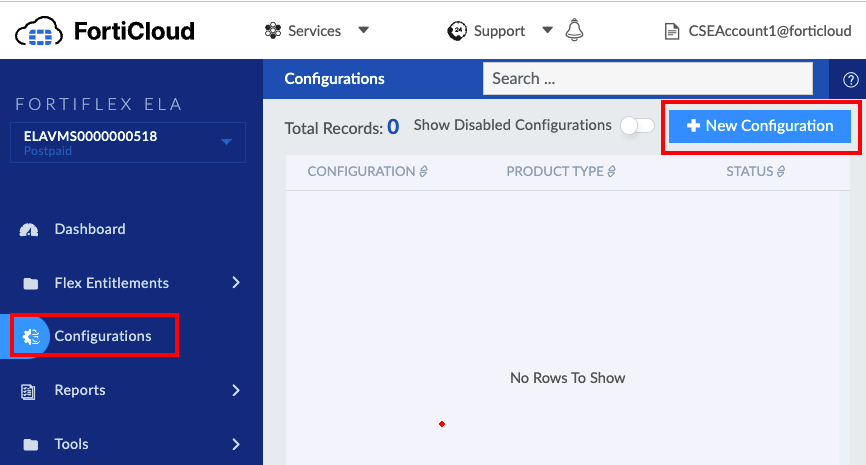Viewport: 866px width, 465px height.
Task: Click the Support 24-hour headset icon
Action: click(x=457, y=31)
